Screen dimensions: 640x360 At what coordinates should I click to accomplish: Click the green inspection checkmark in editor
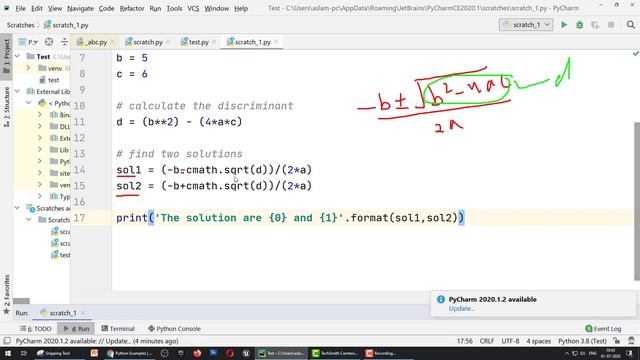pyautogui.click(x=636, y=53)
